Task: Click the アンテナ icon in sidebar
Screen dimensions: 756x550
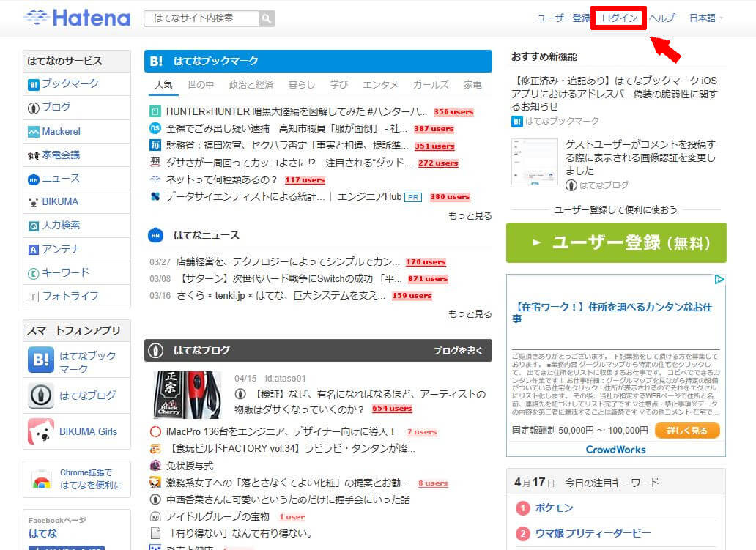Action: [33, 250]
